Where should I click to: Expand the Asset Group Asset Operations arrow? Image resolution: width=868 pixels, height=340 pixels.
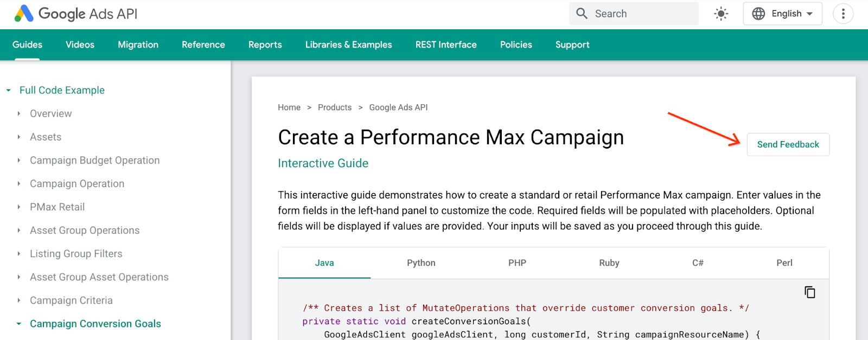click(x=19, y=277)
